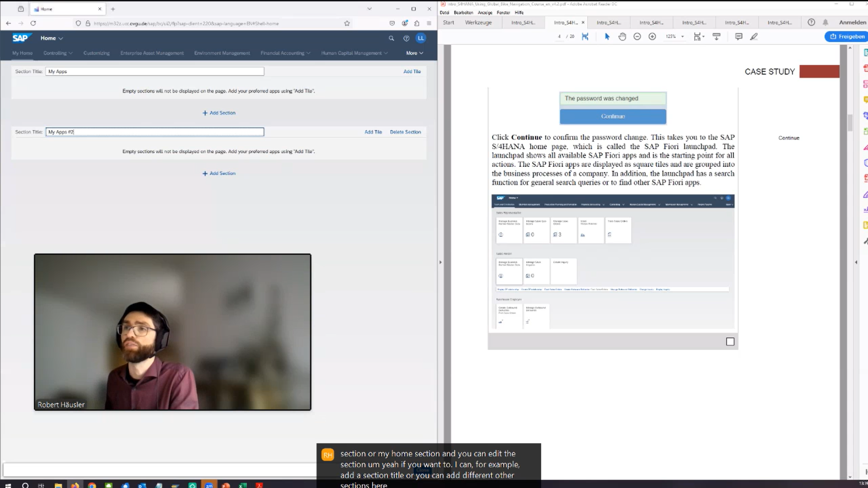Screen dimensions: 868x488
Task: Click the highlighter pen tool icon
Action: coord(754,37)
